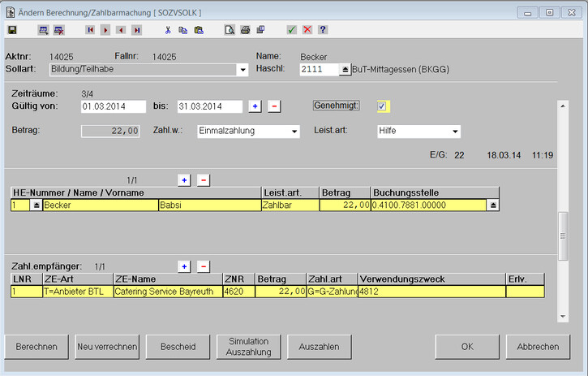Click the green checkmark confirm icon

(291, 30)
